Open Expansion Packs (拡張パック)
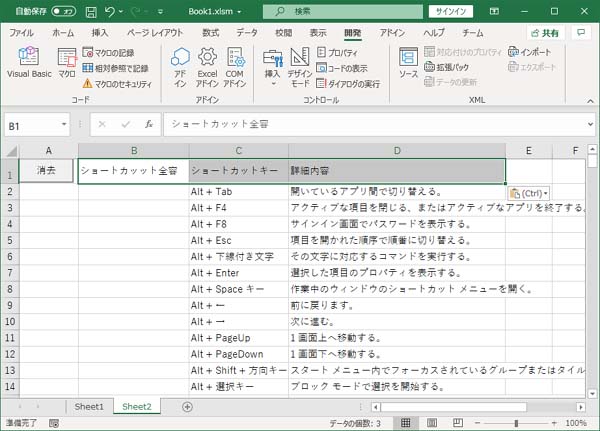This screenshot has width=600, height=431. click(x=447, y=67)
